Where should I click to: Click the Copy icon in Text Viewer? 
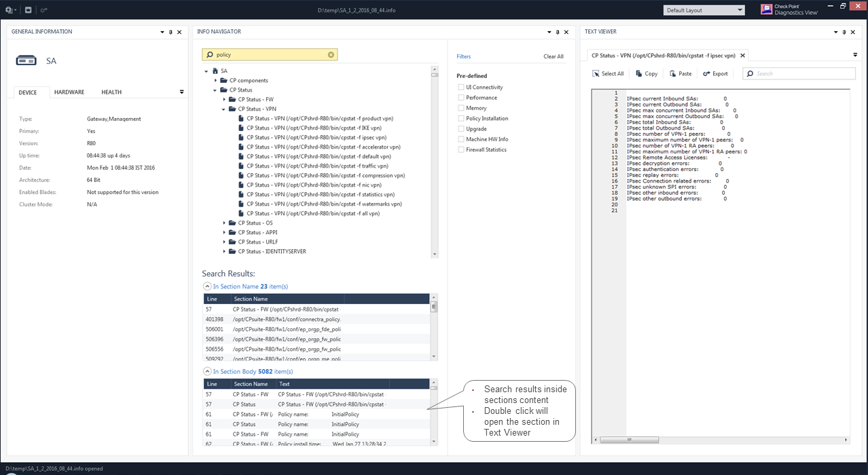(x=639, y=74)
